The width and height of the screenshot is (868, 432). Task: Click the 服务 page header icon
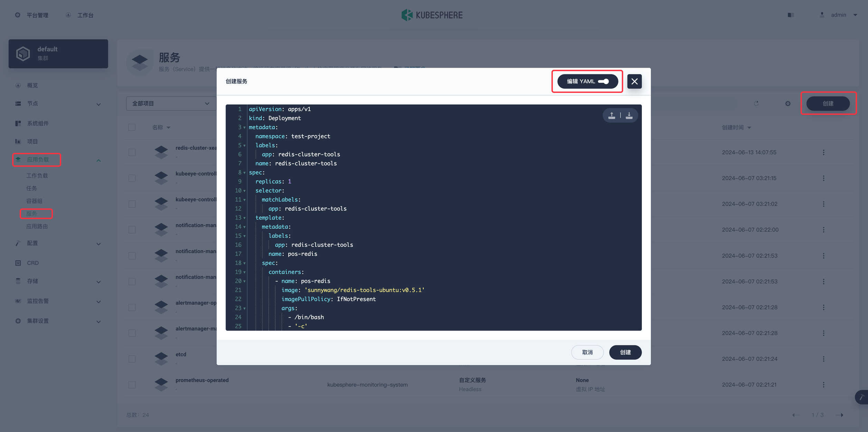(139, 63)
